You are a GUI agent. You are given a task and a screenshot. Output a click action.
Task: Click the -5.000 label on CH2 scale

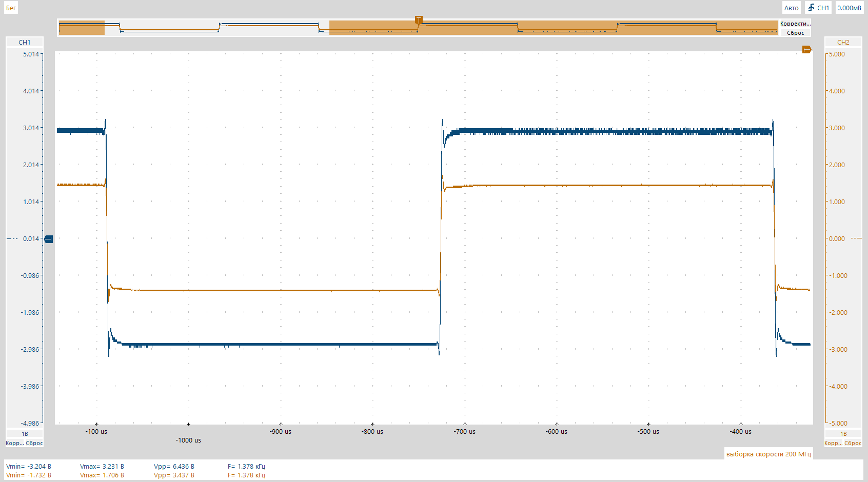[838, 423]
